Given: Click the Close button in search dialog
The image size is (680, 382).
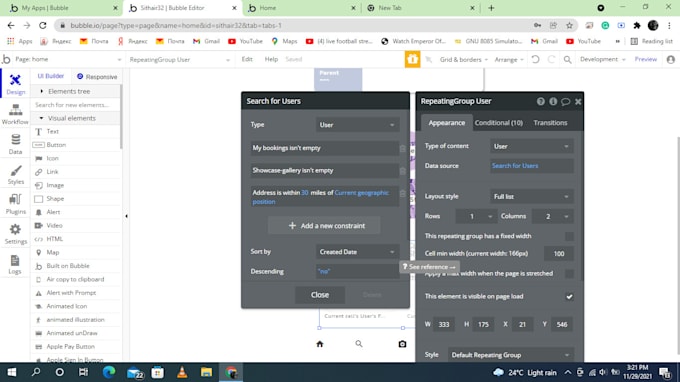Looking at the screenshot, I should (x=320, y=295).
